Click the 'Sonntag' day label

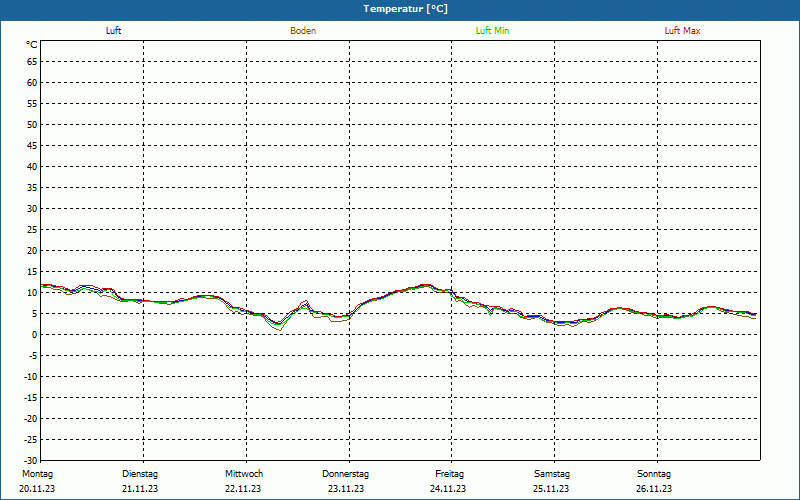654,474
